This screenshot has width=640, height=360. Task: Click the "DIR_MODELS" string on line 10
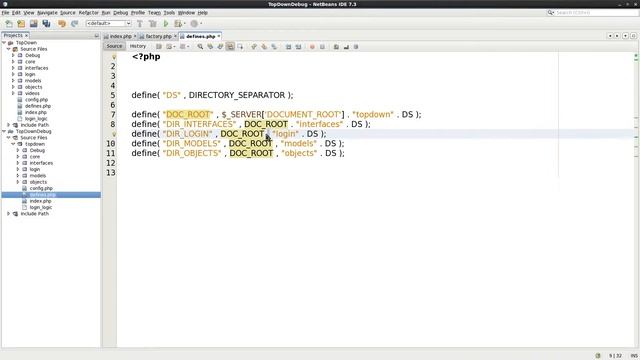(192, 143)
